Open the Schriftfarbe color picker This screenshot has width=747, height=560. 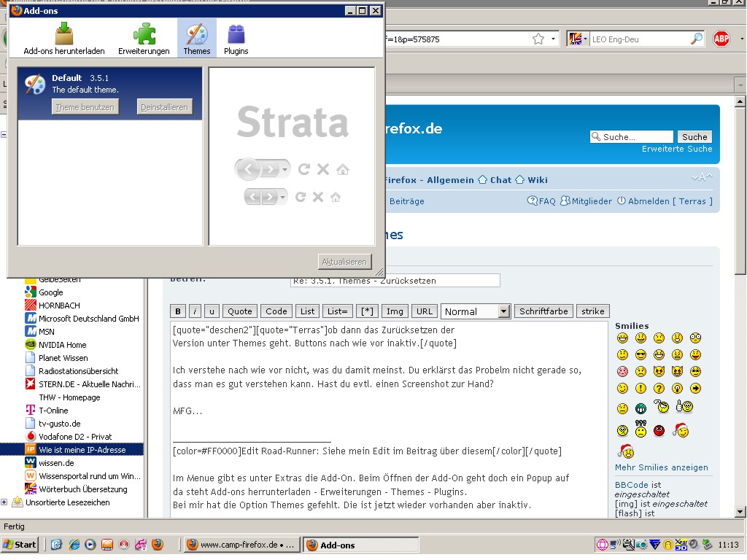pos(543,311)
